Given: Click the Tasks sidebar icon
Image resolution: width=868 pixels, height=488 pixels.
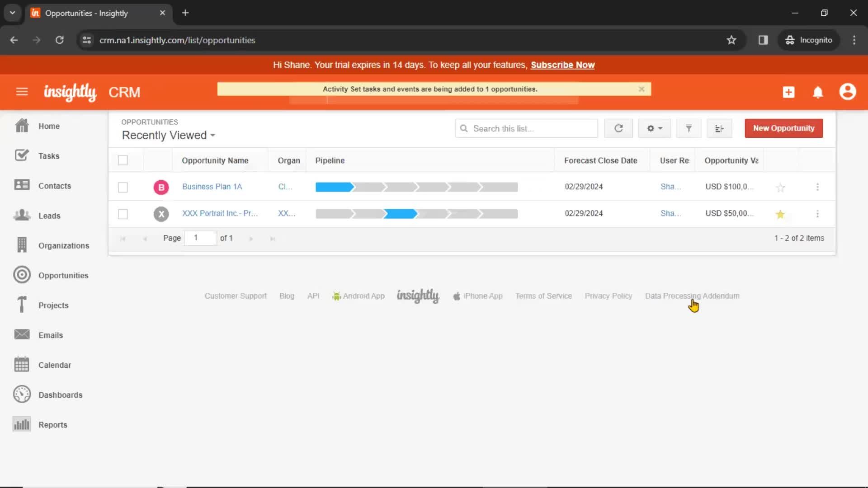Looking at the screenshot, I should pos(22,155).
